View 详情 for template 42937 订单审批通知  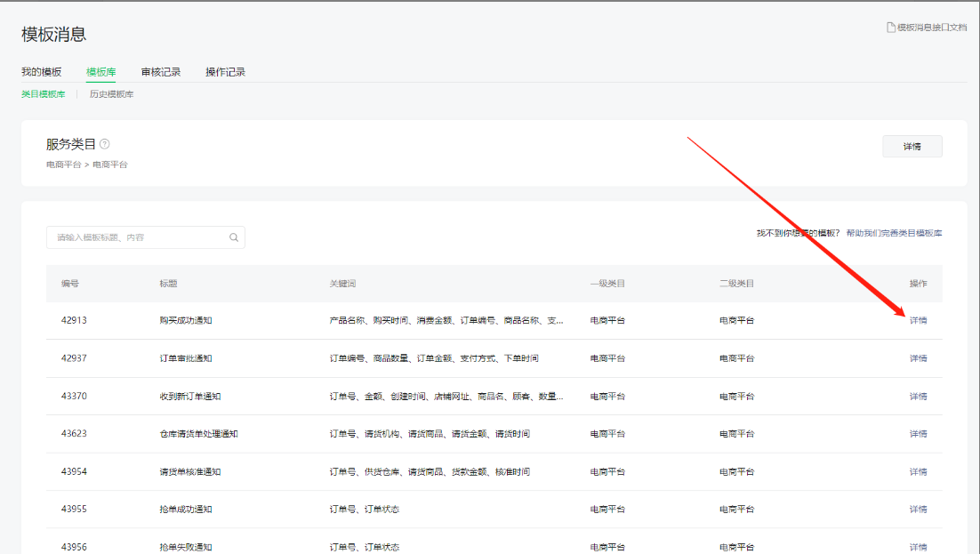(x=918, y=358)
